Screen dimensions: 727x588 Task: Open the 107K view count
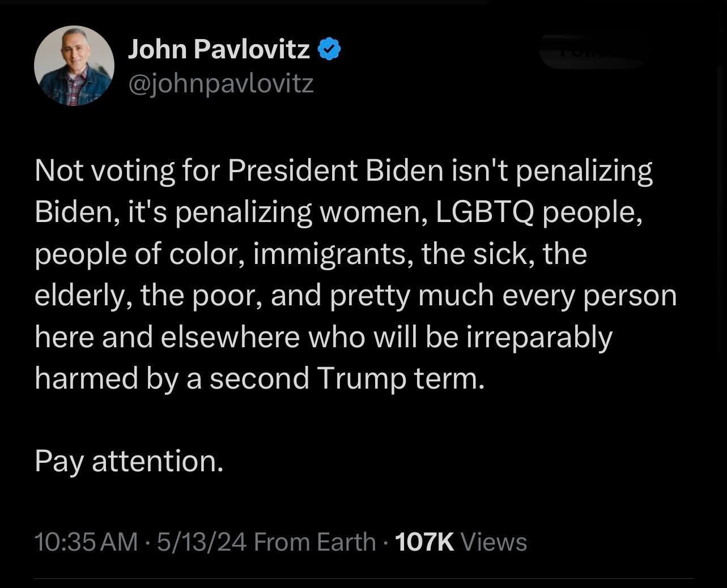pos(424,542)
